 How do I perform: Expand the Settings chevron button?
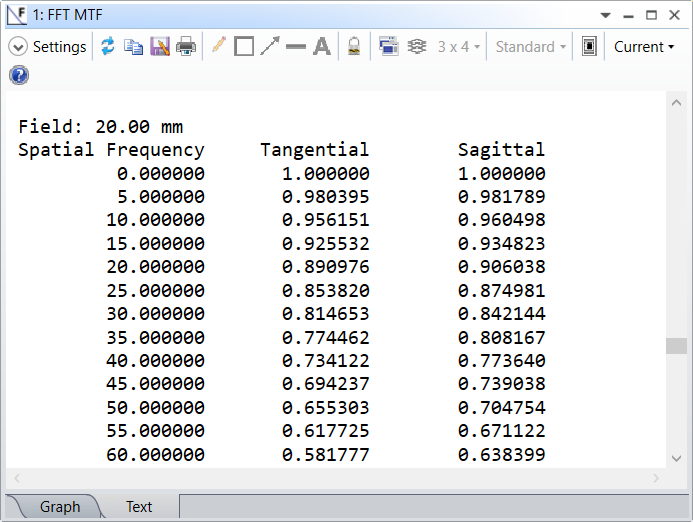tap(18, 46)
